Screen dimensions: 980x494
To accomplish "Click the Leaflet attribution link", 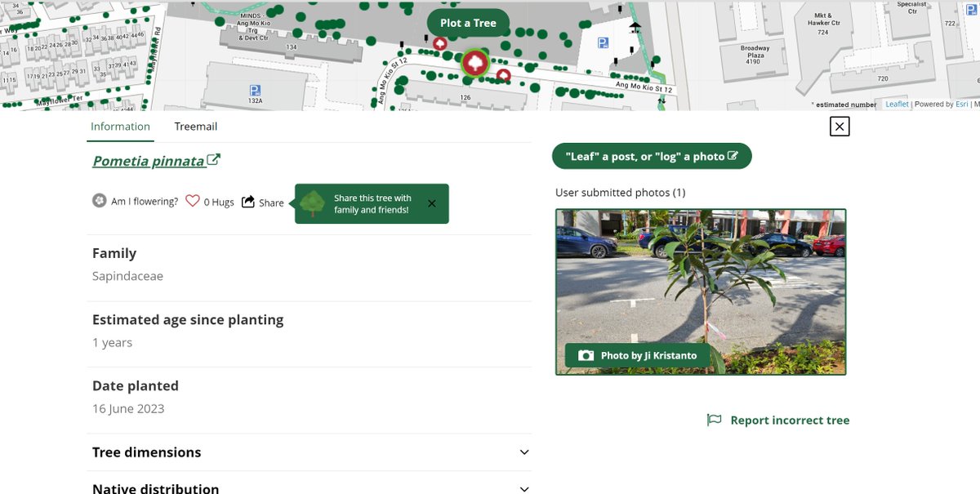I will point(897,104).
